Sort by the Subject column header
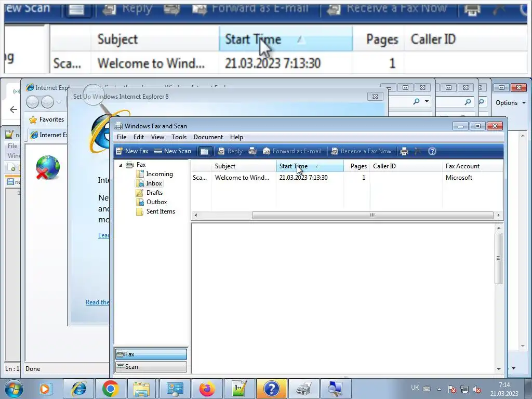 pyautogui.click(x=244, y=166)
